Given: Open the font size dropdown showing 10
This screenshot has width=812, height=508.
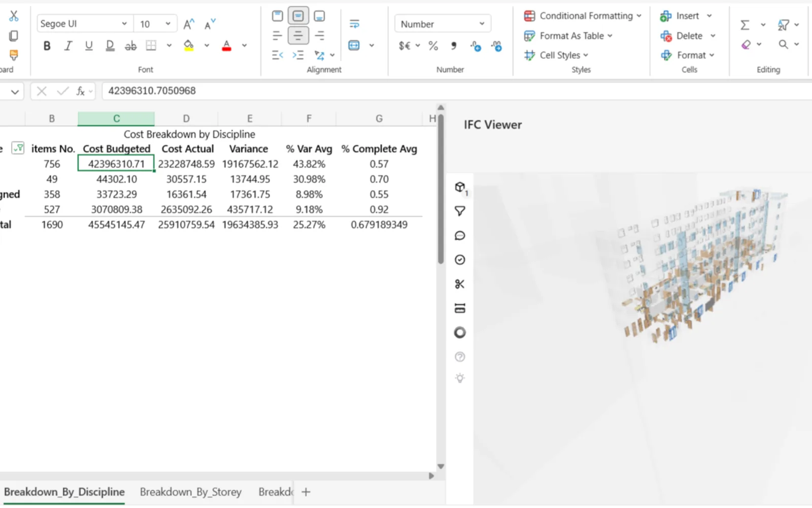Looking at the screenshot, I should click(155, 24).
